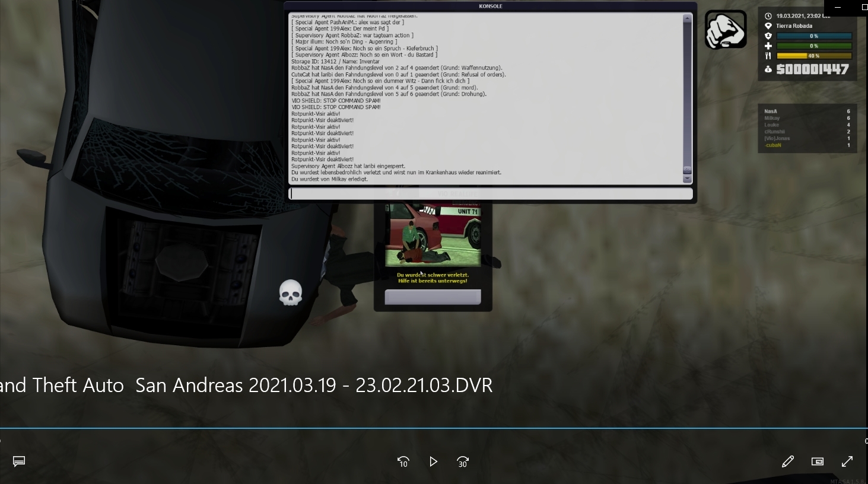Click the 'alex was sagt der' chat line

pyautogui.click(x=348, y=23)
